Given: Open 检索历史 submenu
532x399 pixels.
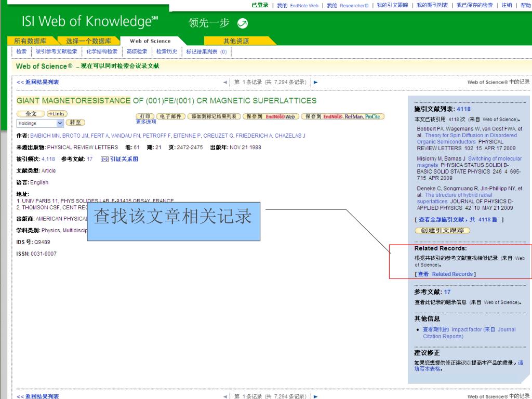Looking at the screenshot, I should pyautogui.click(x=167, y=51).
